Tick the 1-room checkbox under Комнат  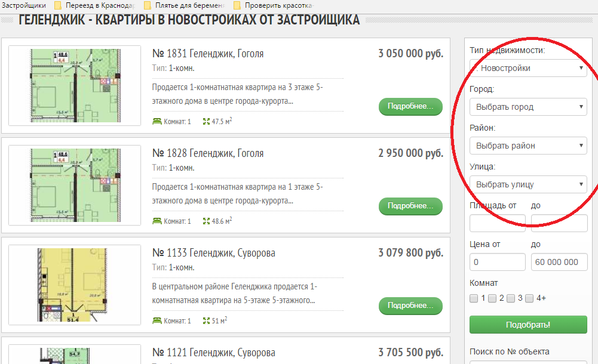[474, 298]
